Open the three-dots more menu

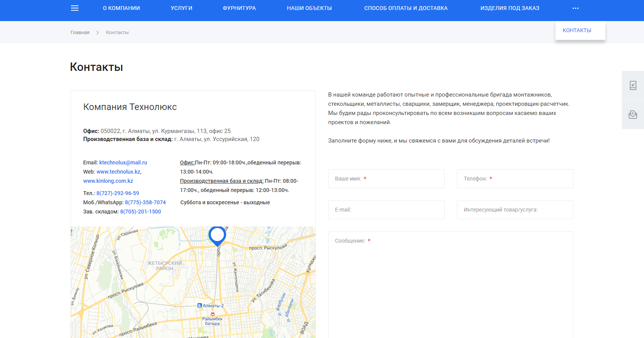pos(575,8)
